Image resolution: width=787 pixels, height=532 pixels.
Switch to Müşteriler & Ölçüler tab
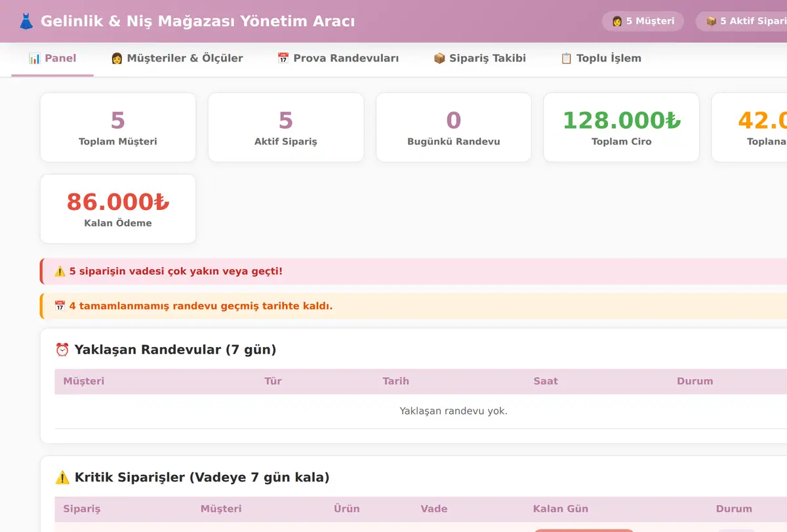point(177,58)
